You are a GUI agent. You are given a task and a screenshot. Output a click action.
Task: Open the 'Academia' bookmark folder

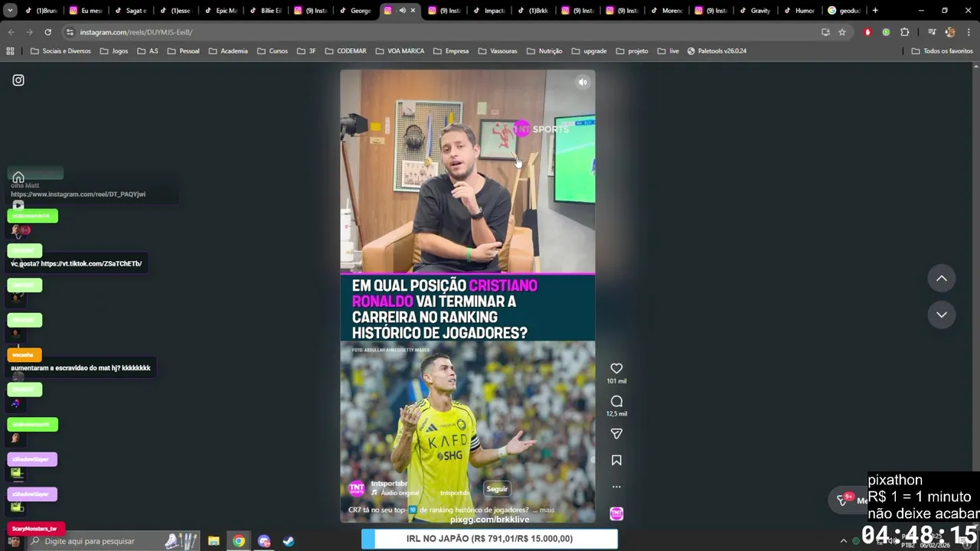click(x=227, y=51)
